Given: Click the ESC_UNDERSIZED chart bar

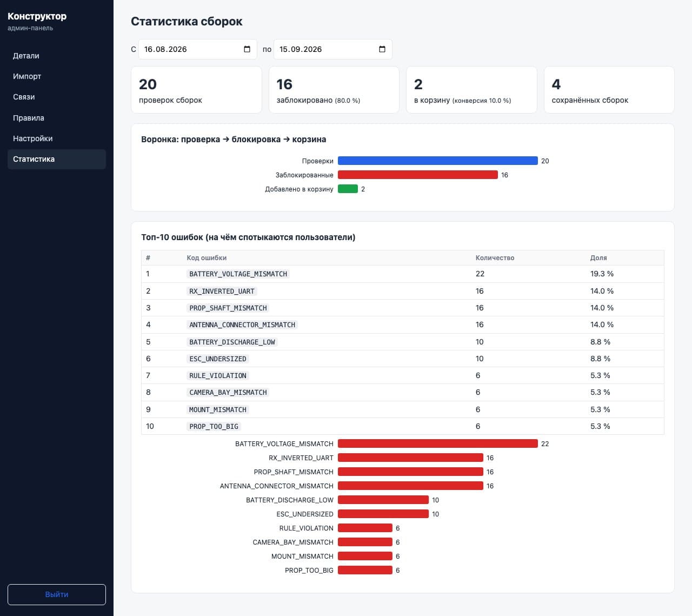Looking at the screenshot, I should [383, 514].
